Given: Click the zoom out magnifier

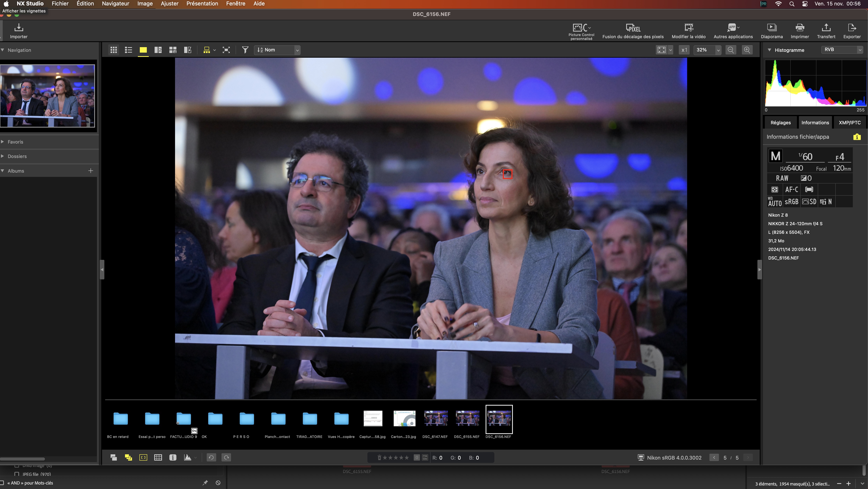Looking at the screenshot, I should [731, 50].
